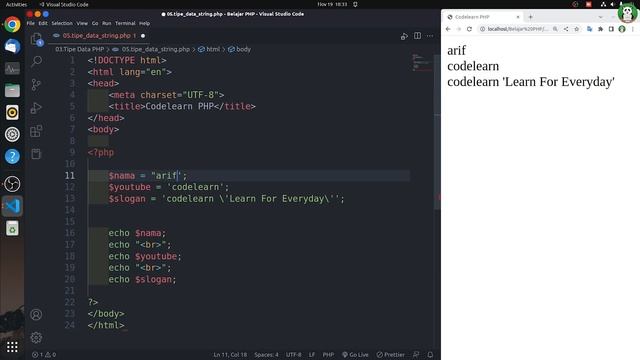Screen dimensions: 640x360
Task: Reload the localhost page in Chrome
Action: (469, 29)
